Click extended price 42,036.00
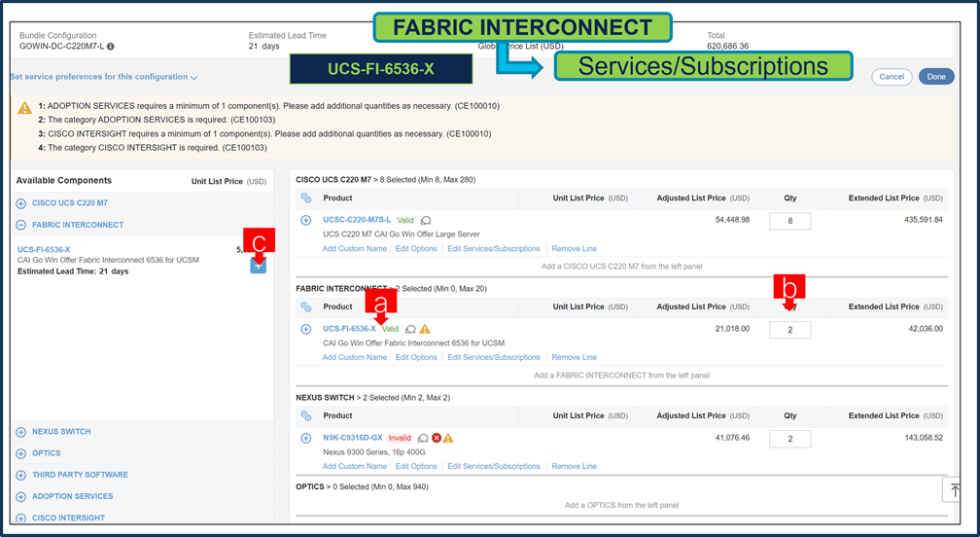Viewport: 980px width, 537px height. [926, 329]
